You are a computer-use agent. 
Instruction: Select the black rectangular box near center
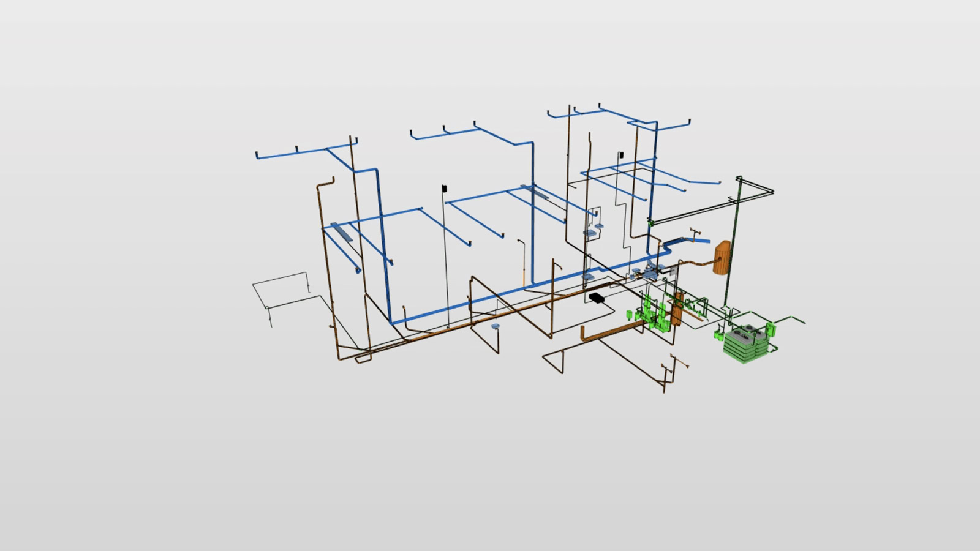596,298
